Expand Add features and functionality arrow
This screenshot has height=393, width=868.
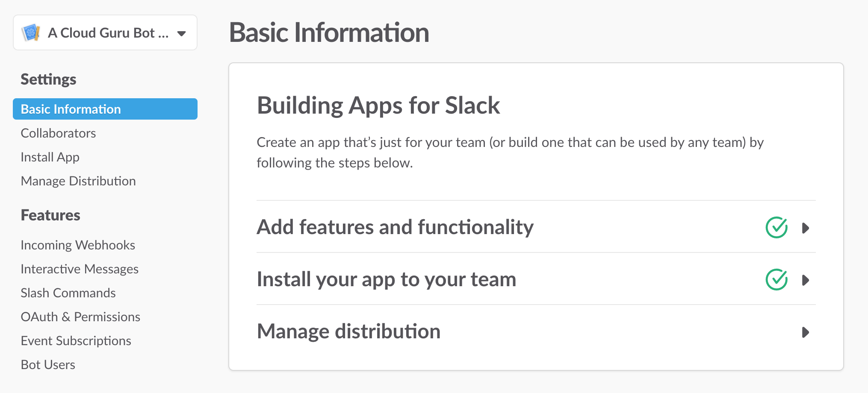pos(806,228)
